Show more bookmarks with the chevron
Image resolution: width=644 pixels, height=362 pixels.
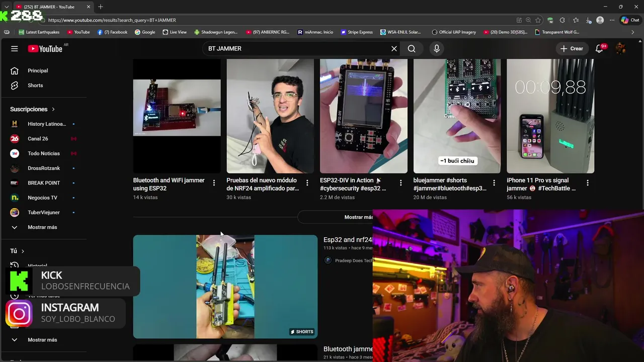633,32
